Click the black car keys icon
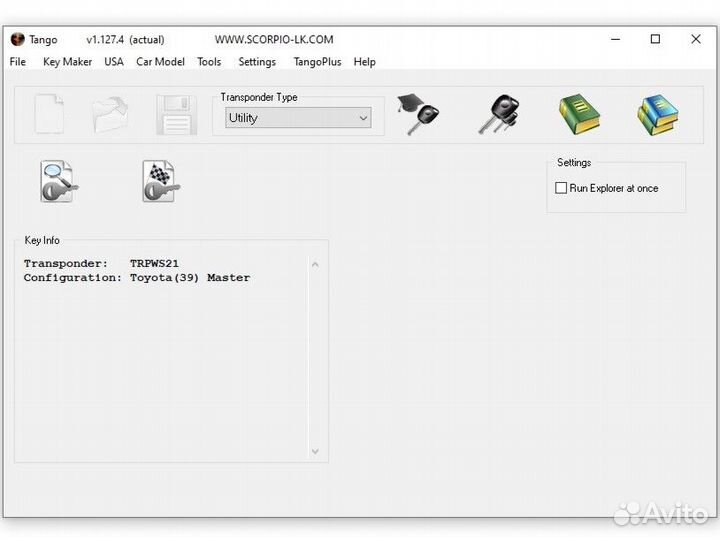The image size is (720, 539). coord(496,115)
